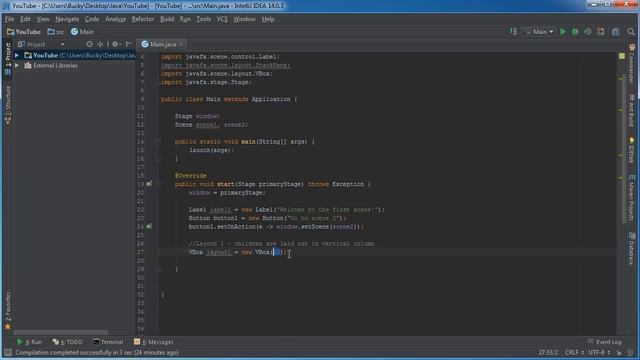Run with coverage icon in toolbar

(x=588, y=31)
